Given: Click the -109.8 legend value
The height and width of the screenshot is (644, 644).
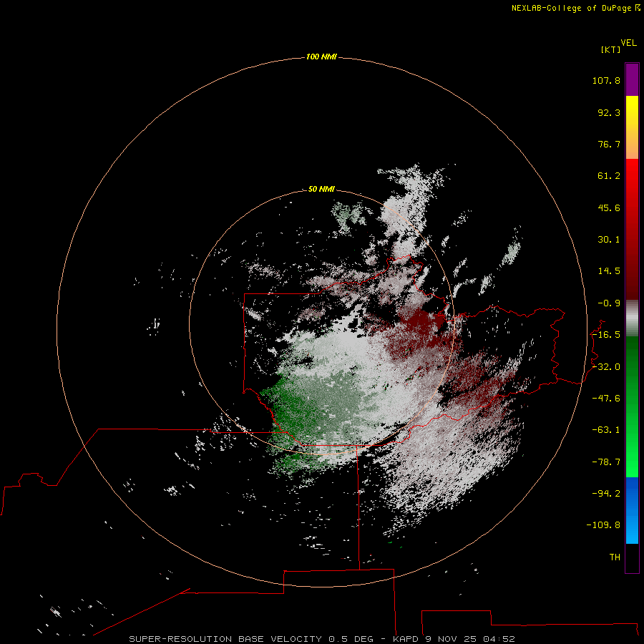Looking at the screenshot, I should [603, 525].
